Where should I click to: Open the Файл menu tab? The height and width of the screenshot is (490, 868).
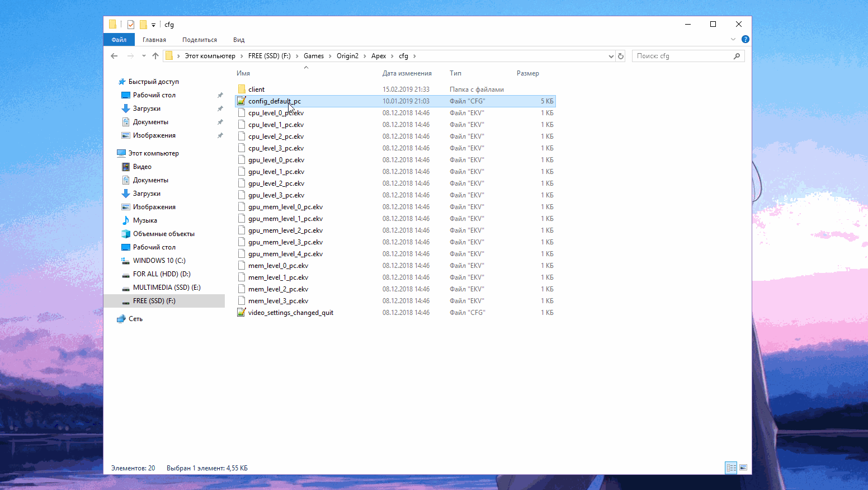click(x=119, y=40)
